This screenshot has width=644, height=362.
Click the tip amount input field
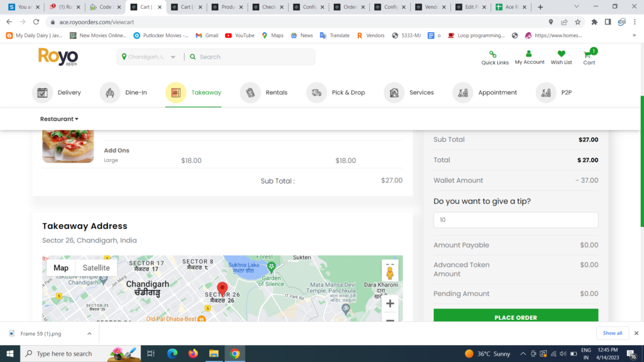click(516, 220)
